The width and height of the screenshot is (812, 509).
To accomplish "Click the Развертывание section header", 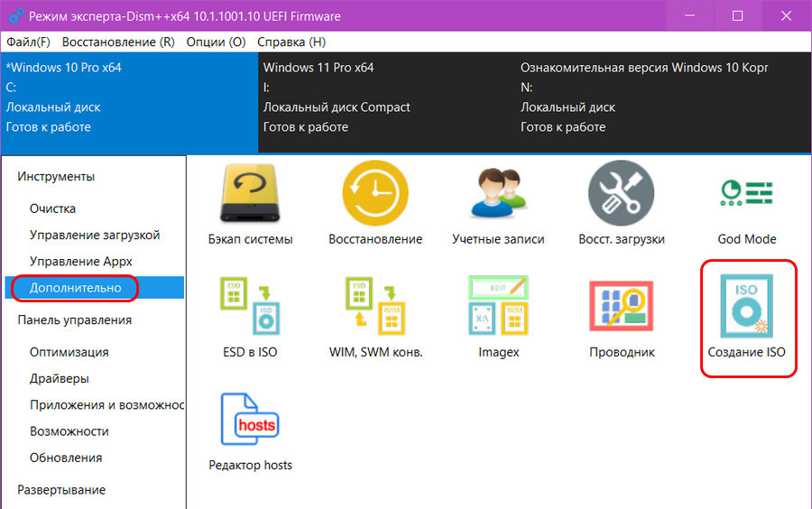I will 61,490.
